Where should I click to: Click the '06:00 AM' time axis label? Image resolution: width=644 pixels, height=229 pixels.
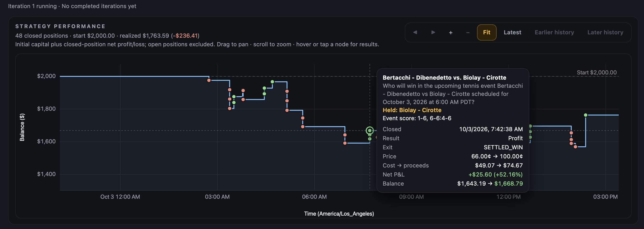(x=314, y=197)
